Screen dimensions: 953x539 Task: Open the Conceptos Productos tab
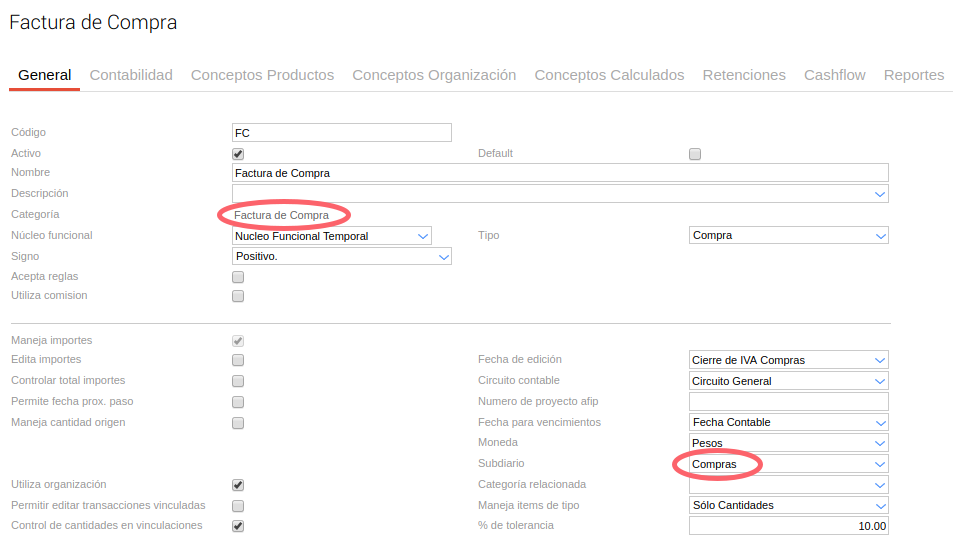262,75
